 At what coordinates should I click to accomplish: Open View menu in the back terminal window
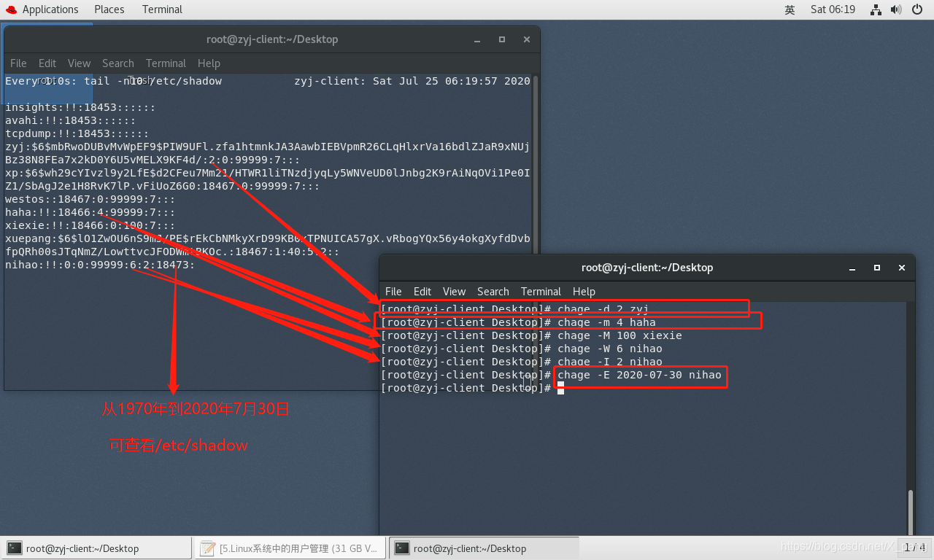click(79, 63)
